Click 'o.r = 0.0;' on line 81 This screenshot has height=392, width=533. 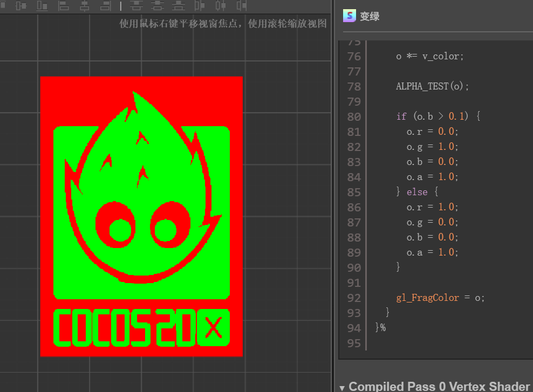[432, 132]
